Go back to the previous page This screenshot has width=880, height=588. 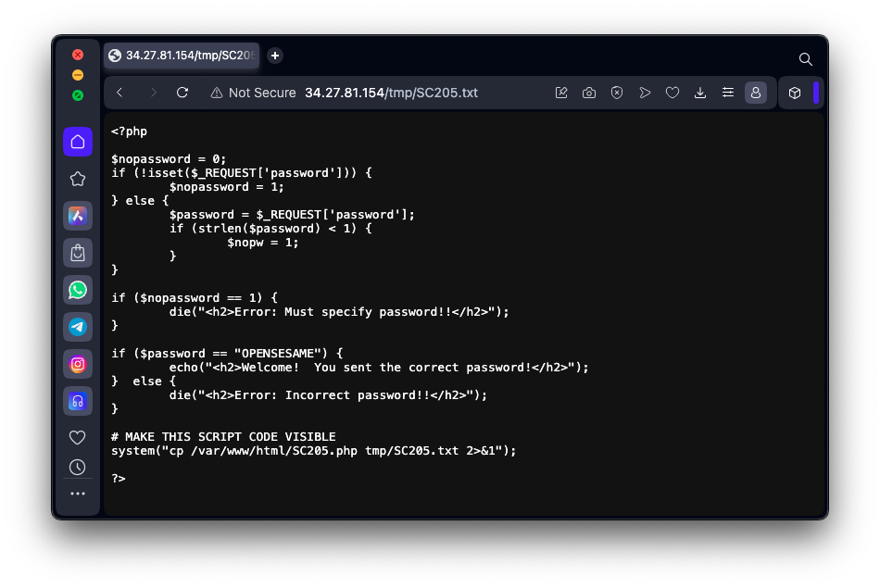coord(119,93)
